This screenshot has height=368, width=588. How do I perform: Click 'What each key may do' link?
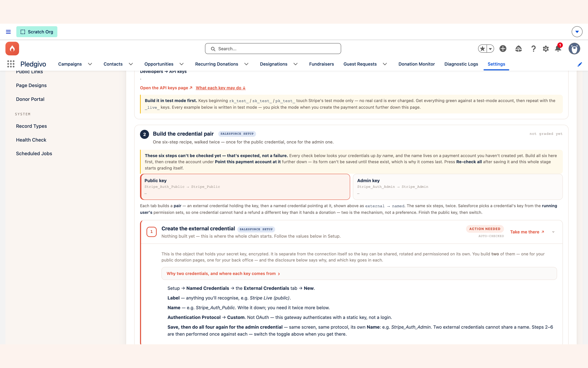tap(221, 88)
